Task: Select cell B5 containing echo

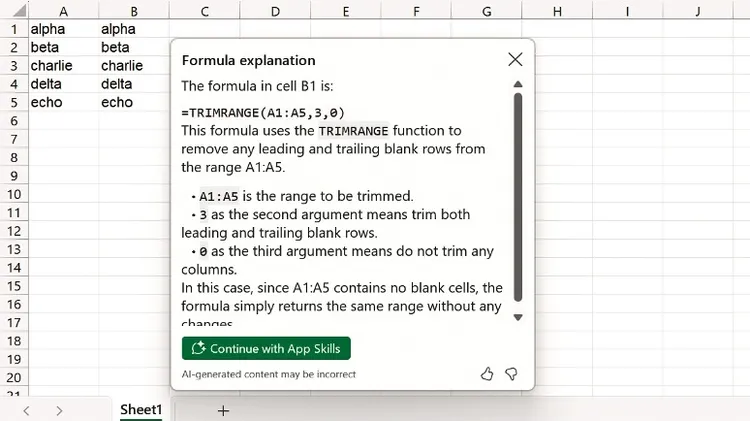Action: click(133, 103)
